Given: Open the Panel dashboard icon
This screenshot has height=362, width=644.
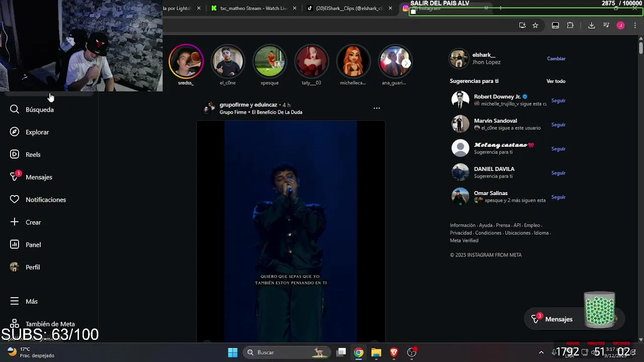Looking at the screenshot, I should pos(15,245).
